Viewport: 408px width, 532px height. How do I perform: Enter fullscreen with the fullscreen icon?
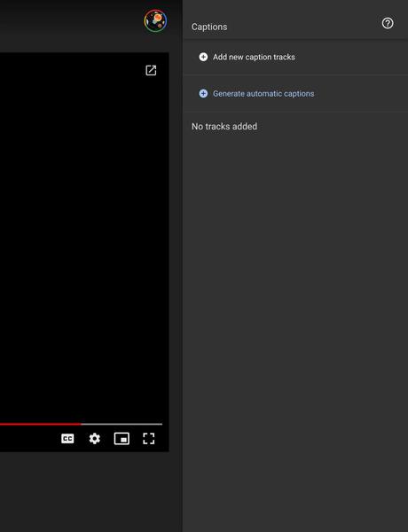coord(149,438)
